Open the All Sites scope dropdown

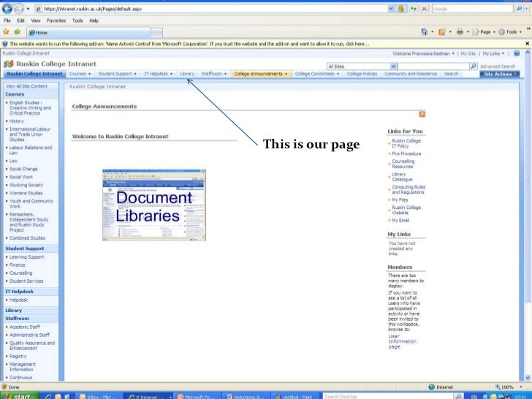pyautogui.click(x=393, y=66)
